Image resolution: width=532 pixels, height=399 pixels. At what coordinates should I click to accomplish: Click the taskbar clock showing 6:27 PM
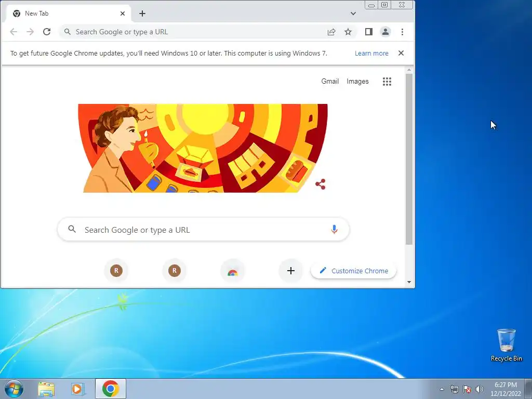click(x=506, y=389)
